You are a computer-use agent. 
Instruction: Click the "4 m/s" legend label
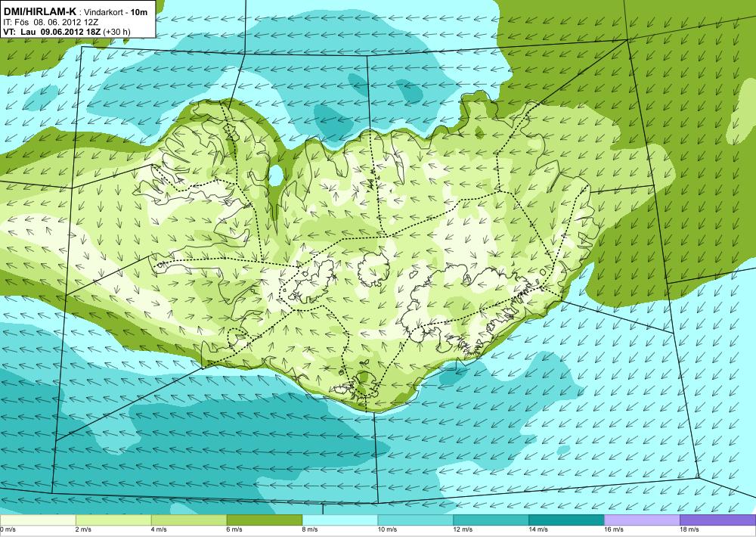(160, 529)
